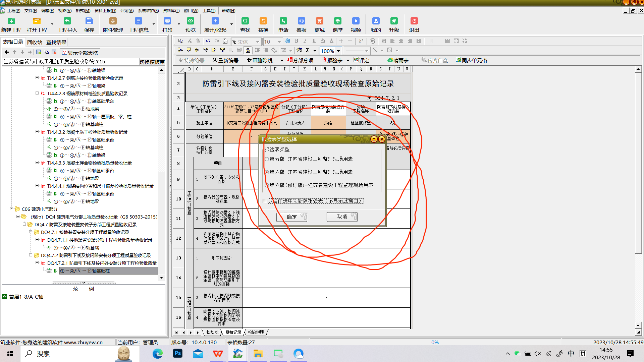Open the Photoshop icon in taskbar
644x362 pixels.
click(x=178, y=354)
